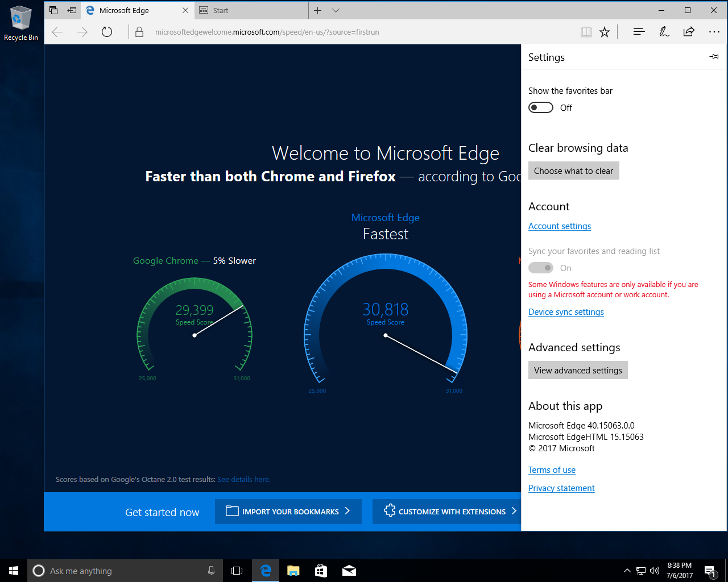This screenshot has width=728, height=582.
Task: Click the volume tray icon
Action: click(x=655, y=571)
